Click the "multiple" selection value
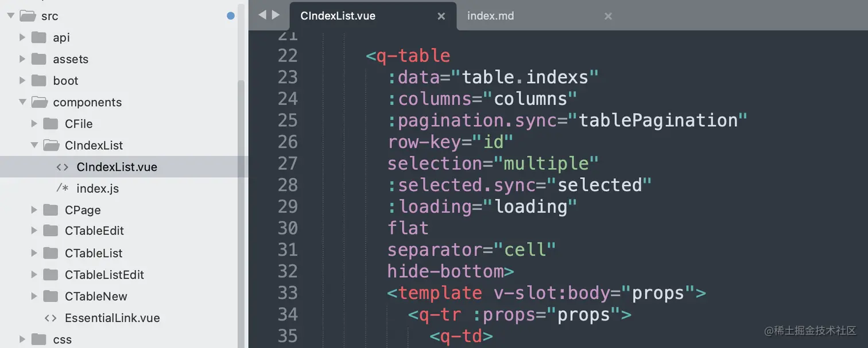The height and width of the screenshot is (348, 868). pyautogui.click(x=546, y=163)
